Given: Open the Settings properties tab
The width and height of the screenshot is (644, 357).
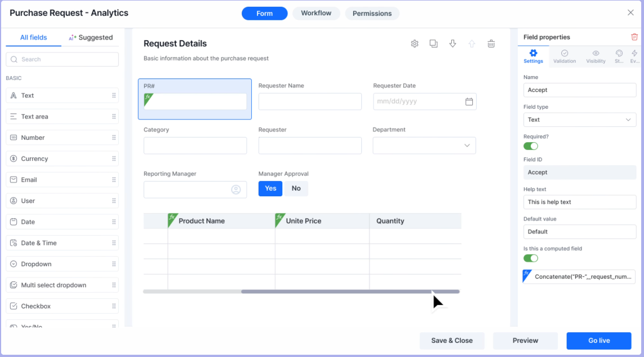Looking at the screenshot, I should click(x=533, y=56).
